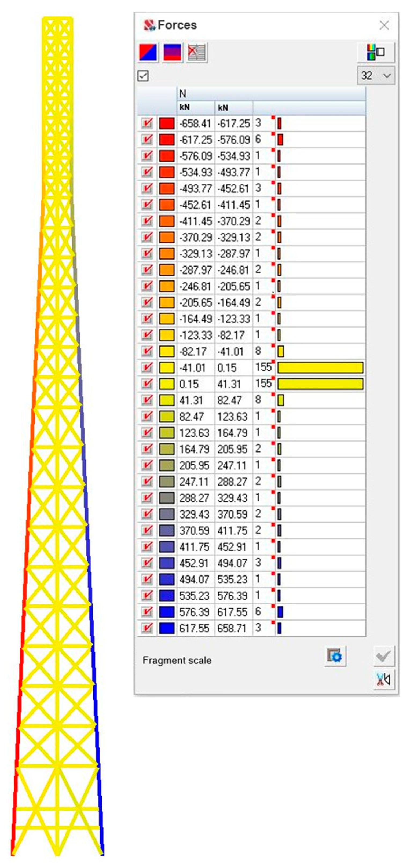
Task: Click the red swatch for -617.25 to -576.09
Action: pyautogui.click(x=166, y=140)
